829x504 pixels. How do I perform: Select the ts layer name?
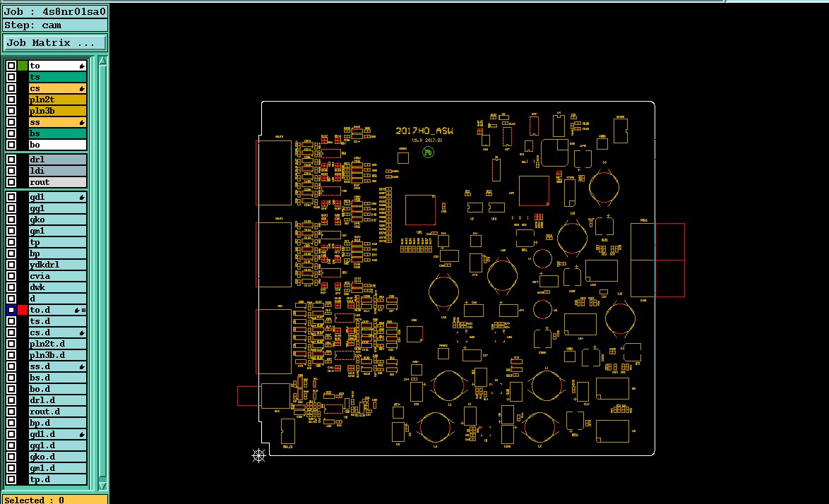(x=58, y=77)
